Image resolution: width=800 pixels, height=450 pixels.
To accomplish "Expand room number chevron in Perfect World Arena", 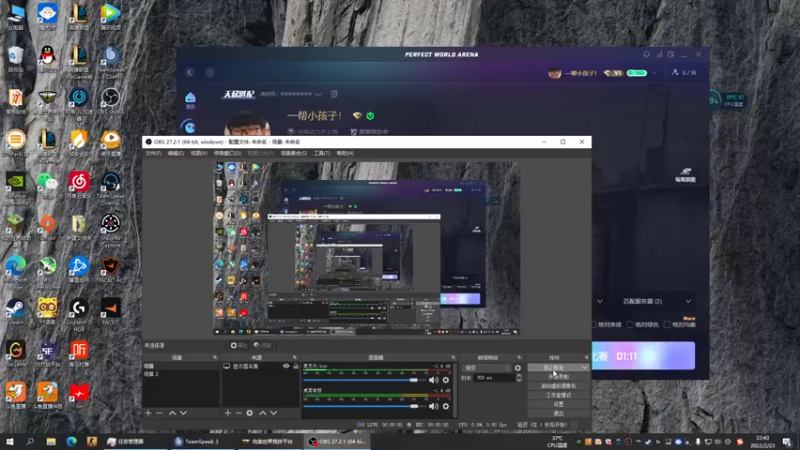I will coord(318,94).
